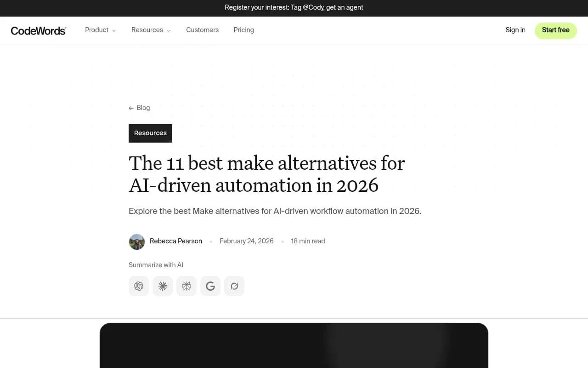The image size is (588, 368).
Task: Open the Resources nav menu label
Action: point(147,30)
